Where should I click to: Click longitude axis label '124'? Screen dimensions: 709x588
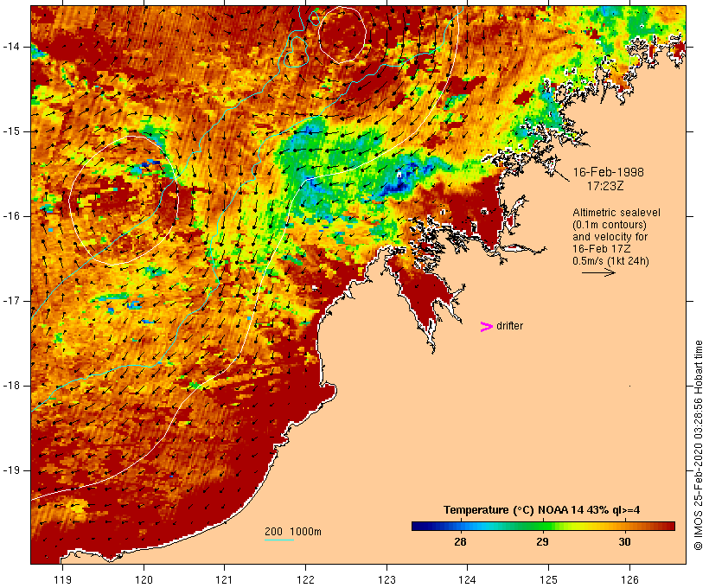click(467, 579)
